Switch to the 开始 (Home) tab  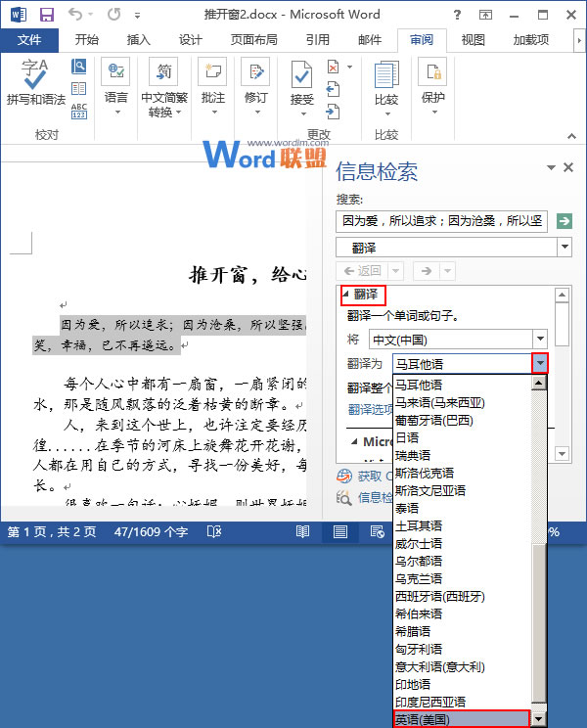tap(87, 40)
